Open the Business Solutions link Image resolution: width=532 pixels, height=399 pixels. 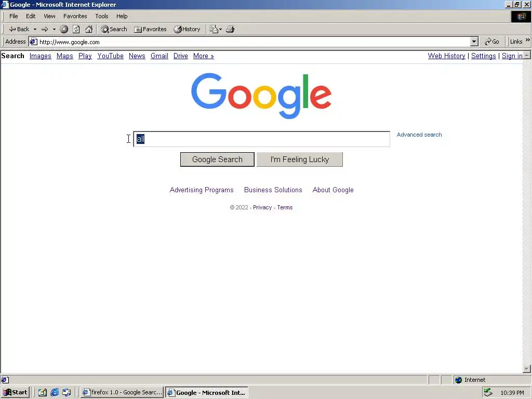click(x=273, y=190)
